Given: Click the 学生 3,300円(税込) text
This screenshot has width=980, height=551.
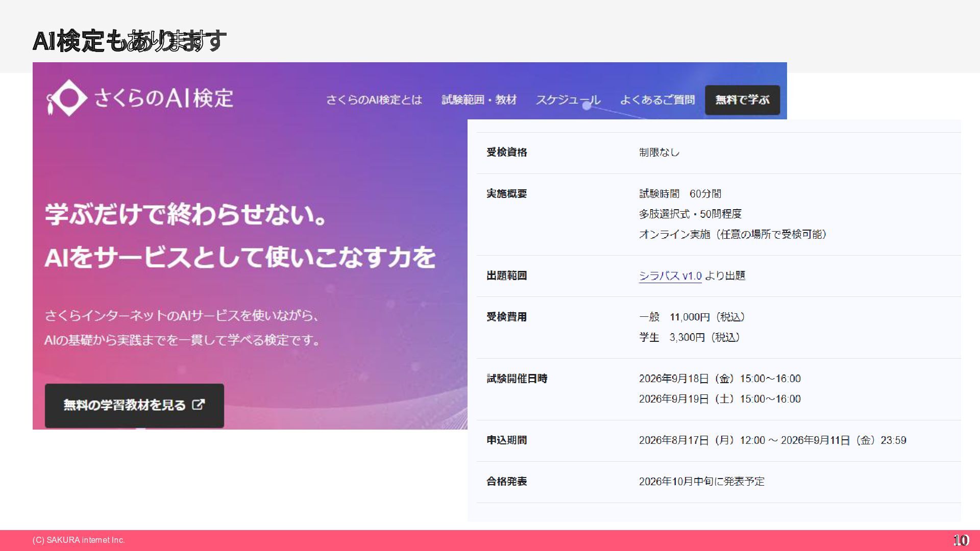Looking at the screenshot, I should click(x=689, y=338).
